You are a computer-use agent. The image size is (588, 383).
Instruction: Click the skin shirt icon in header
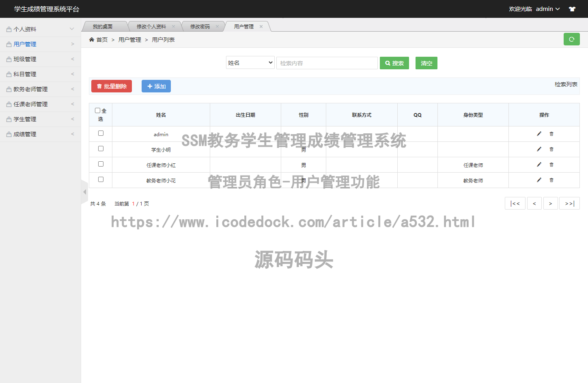click(x=572, y=9)
